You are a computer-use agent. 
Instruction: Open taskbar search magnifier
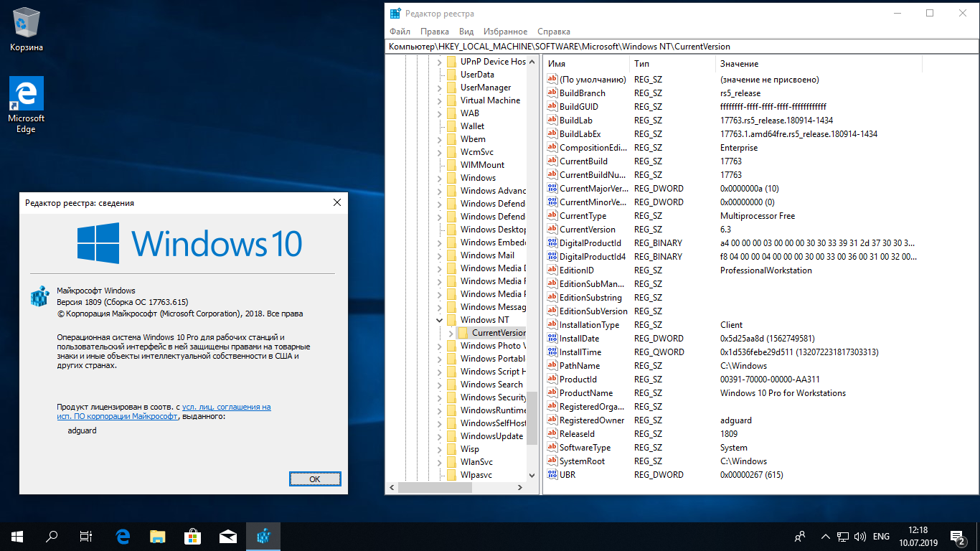pos(52,536)
